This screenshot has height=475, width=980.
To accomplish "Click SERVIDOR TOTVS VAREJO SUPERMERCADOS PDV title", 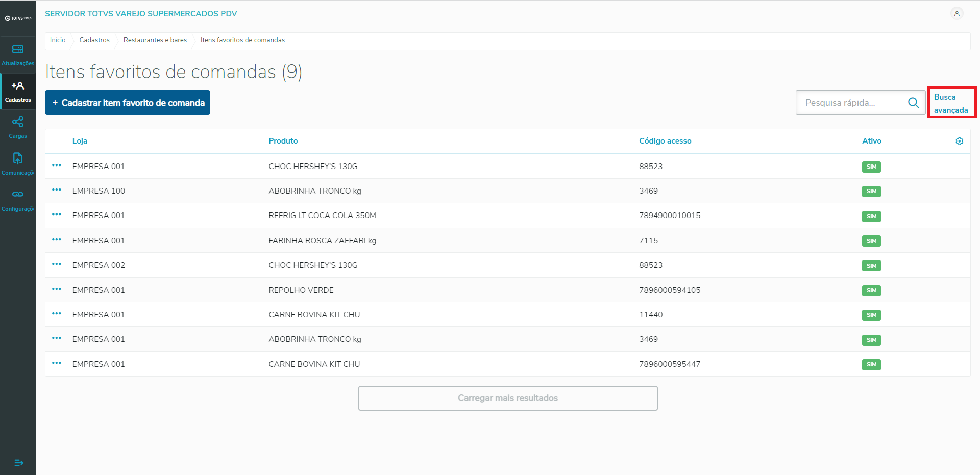I will [141, 14].
